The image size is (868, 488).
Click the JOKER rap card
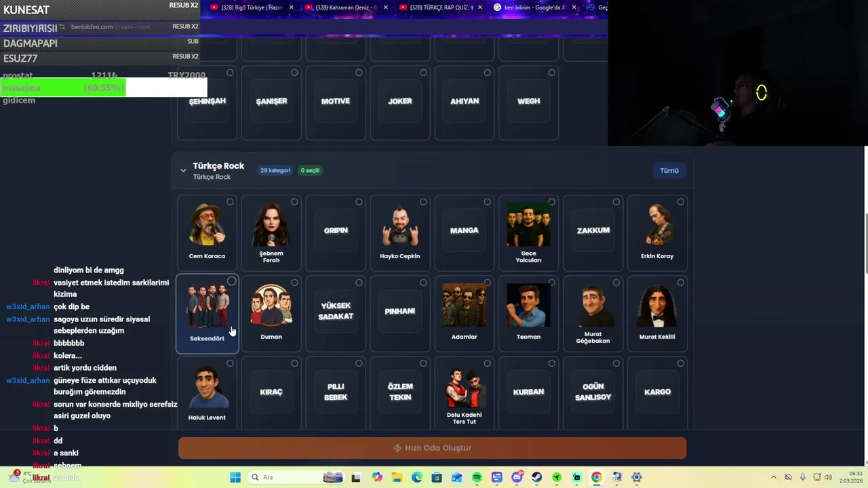400,102
